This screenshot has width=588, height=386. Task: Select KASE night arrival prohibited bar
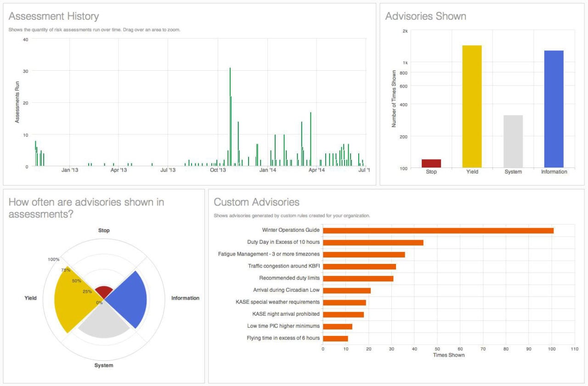pyautogui.click(x=343, y=314)
